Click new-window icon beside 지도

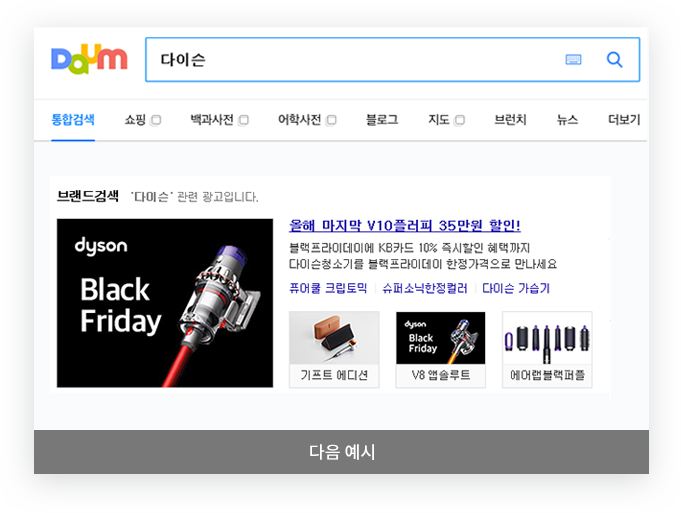tap(459, 120)
